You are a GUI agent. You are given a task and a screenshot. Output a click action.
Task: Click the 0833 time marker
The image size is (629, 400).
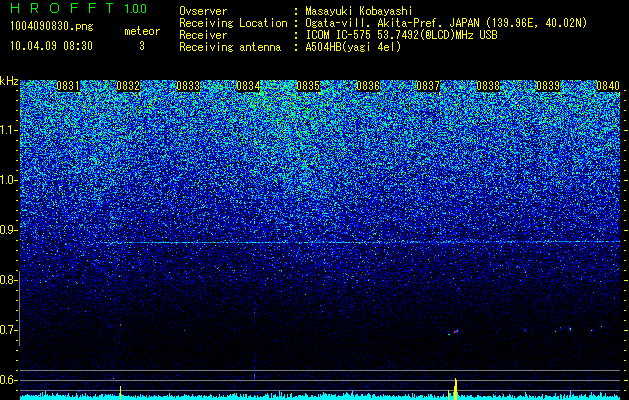(188, 86)
